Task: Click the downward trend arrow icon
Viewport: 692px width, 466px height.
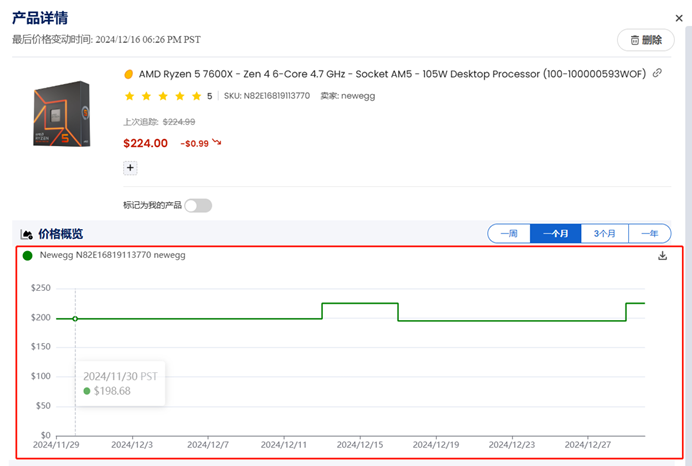Action: pos(216,142)
